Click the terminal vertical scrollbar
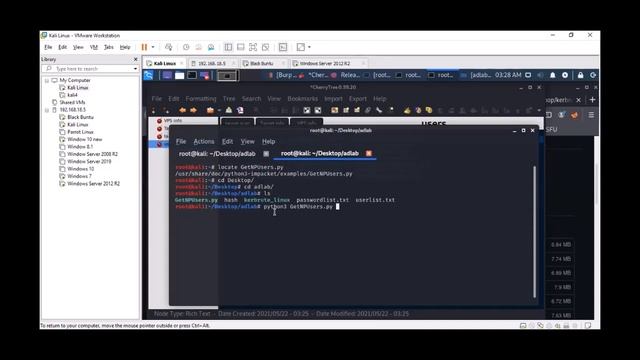640x360 pixels. (534, 232)
